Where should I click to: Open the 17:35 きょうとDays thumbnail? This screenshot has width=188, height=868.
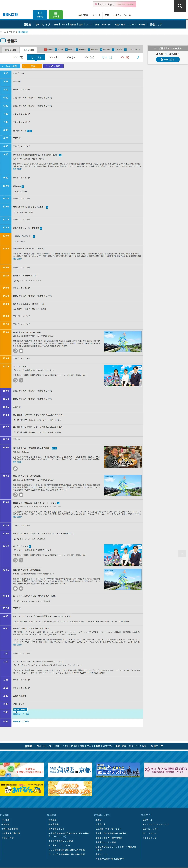(x=123, y=375)
